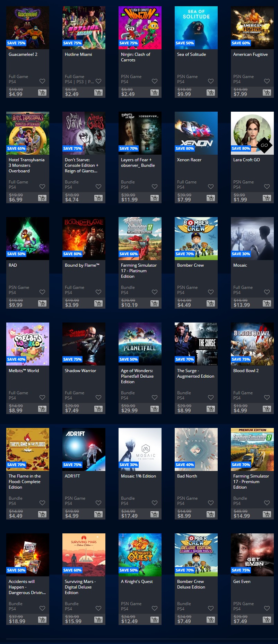Add Xenon Racer to cart
This screenshot has width=278, height=644.
point(210,198)
